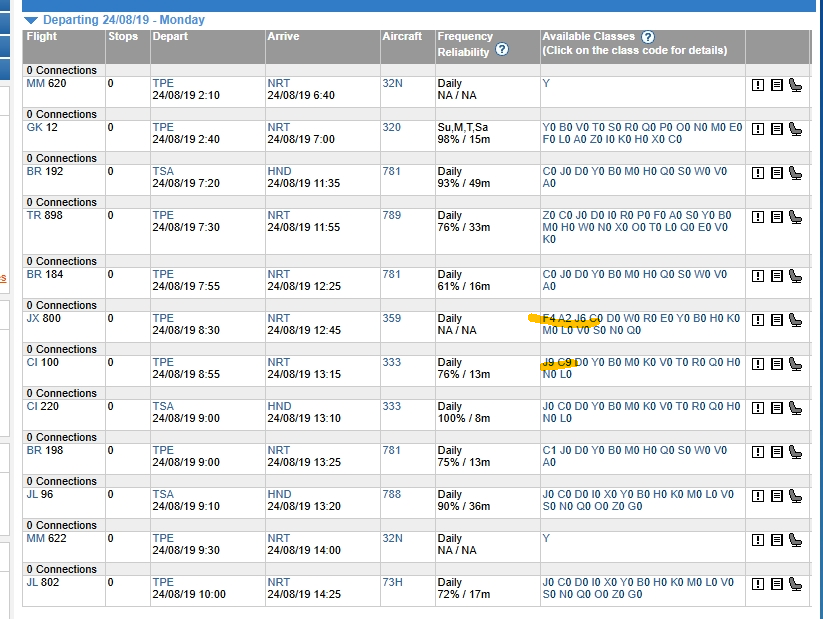Click arrival time 24/08/19 13:15
This screenshot has height=619, width=823.
tap(304, 374)
